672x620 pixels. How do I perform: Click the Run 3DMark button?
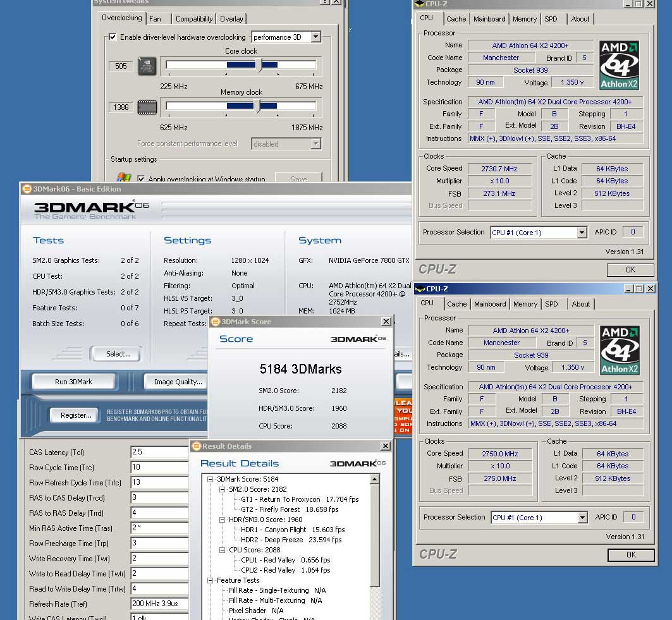tap(74, 382)
